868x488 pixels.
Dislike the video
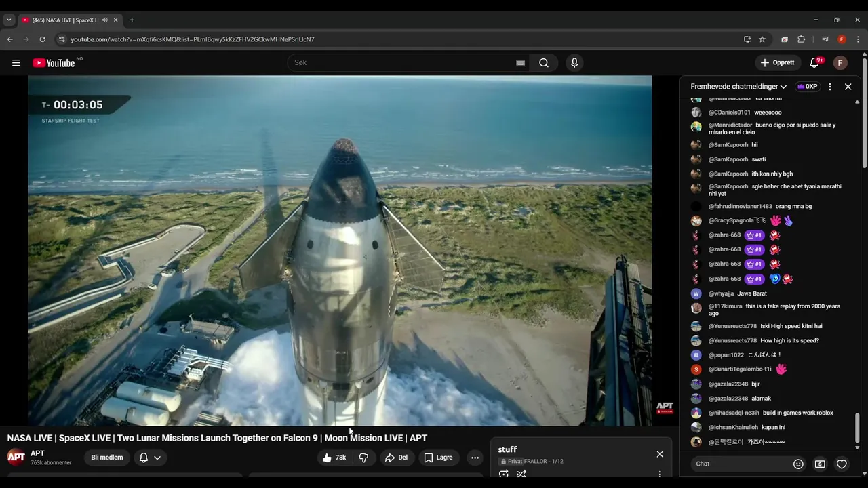[363, 457]
